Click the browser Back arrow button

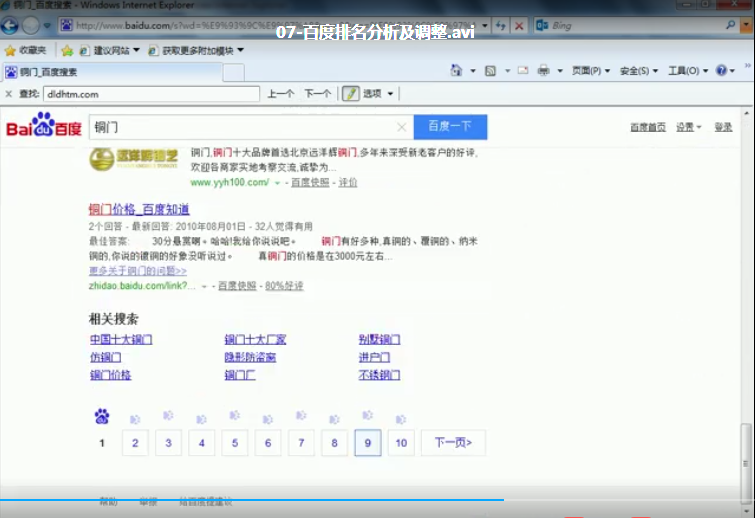(x=9, y=26)
